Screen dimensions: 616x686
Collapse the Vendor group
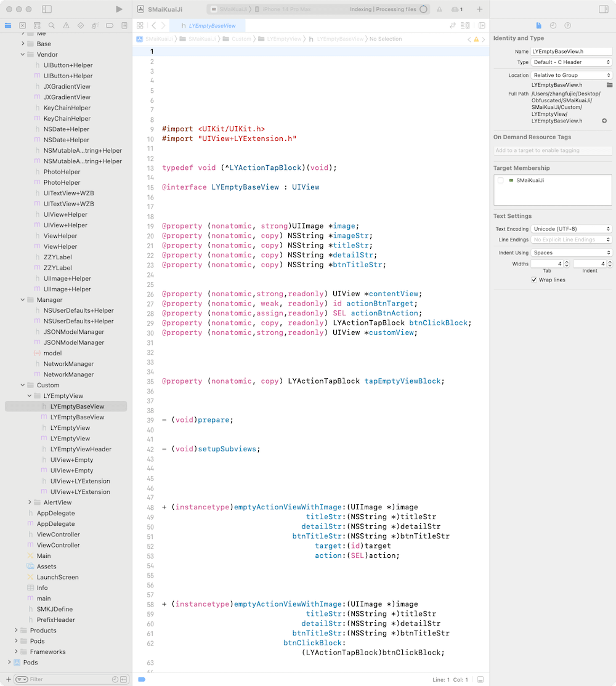(x=23, y=55)
